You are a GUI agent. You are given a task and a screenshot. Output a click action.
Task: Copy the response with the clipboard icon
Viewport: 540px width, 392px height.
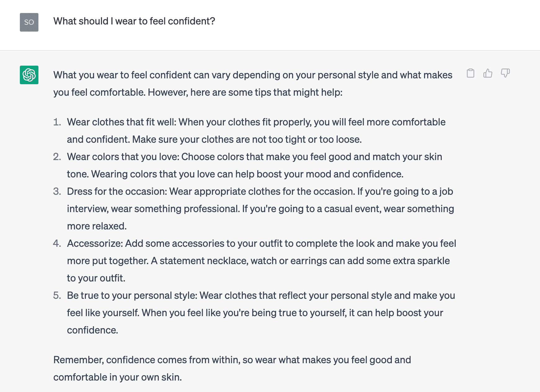[470, 73]
